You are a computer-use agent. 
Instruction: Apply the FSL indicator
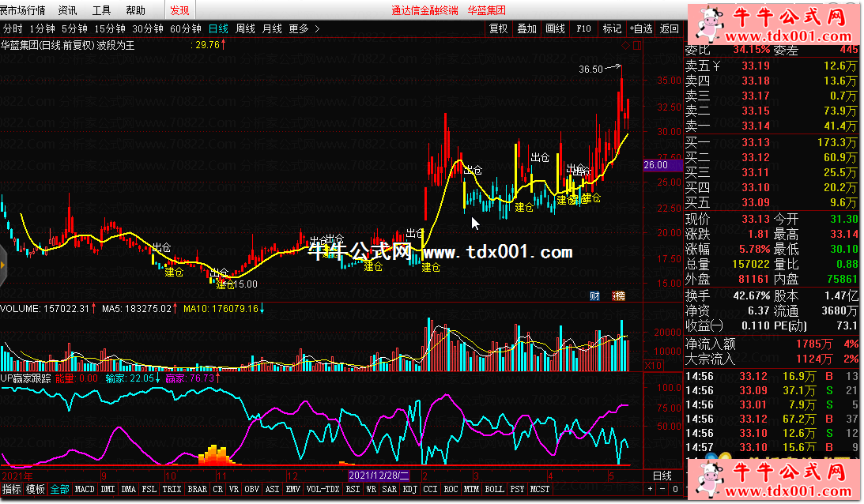coord(149,489)
